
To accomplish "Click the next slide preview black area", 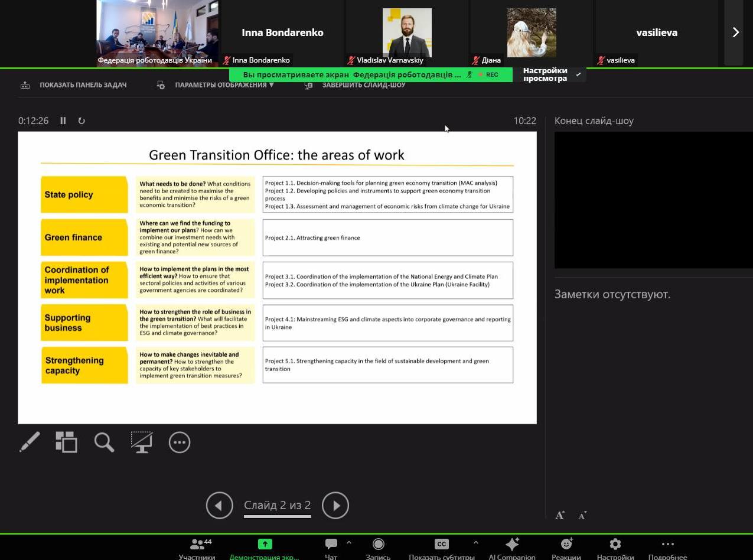I will pos(654,200).
